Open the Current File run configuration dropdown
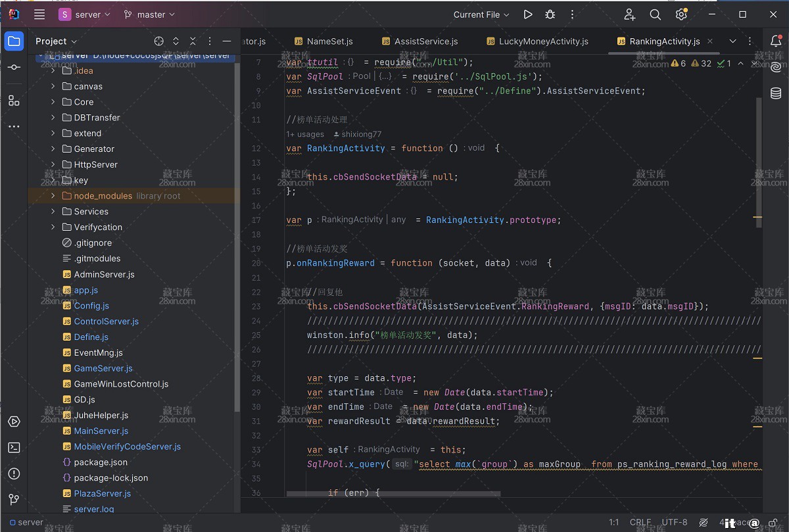This screenshot has height=532, width=789. coord(481,14)
